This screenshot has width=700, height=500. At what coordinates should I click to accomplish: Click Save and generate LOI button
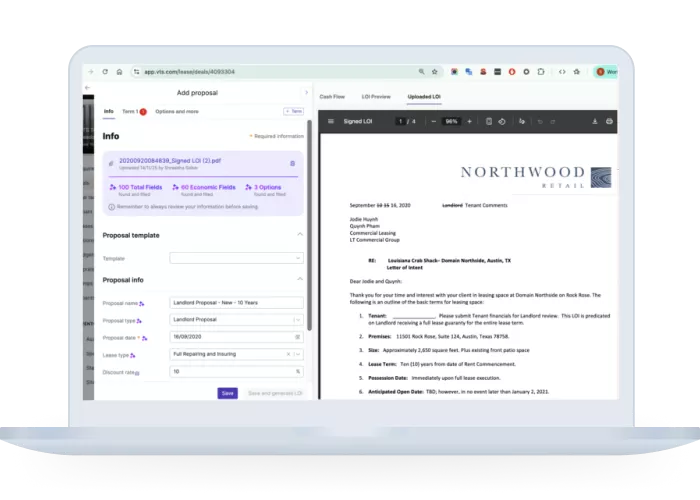(275, 393)
